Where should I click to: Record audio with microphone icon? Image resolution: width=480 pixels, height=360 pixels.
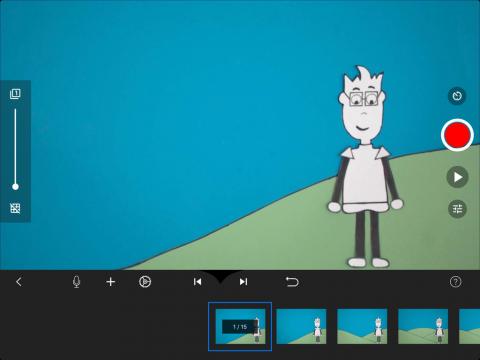point(76,282)
